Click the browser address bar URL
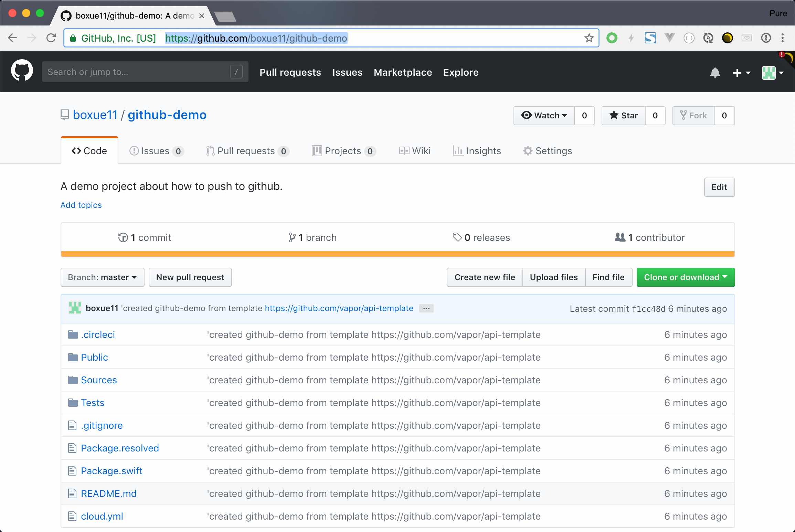 pyautogui.click(x=256, y=38)
